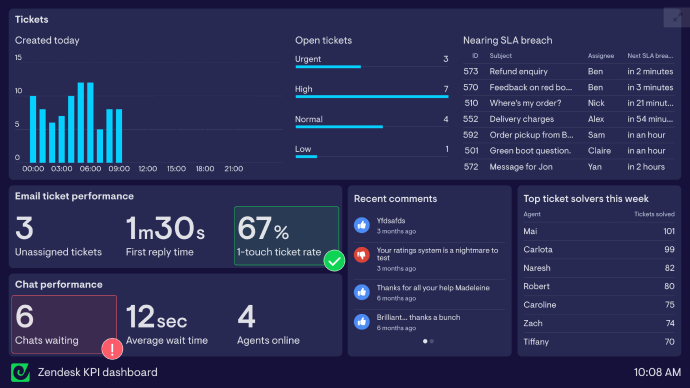Click the red thumbs-down rating icon
The image size is (690, 388).
pos(362,255)
